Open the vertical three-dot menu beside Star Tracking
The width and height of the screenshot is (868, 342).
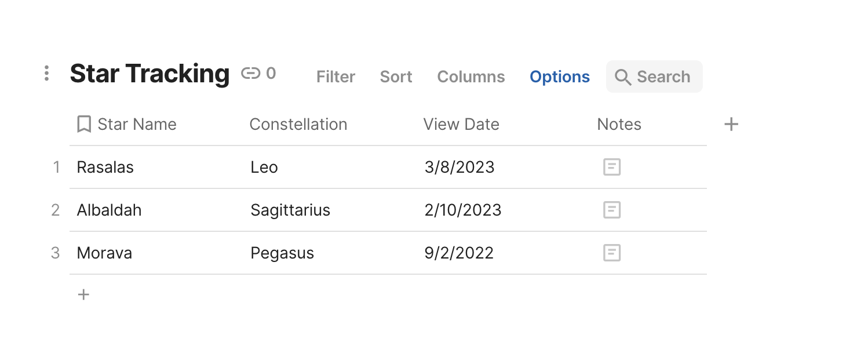pos(46,73)
